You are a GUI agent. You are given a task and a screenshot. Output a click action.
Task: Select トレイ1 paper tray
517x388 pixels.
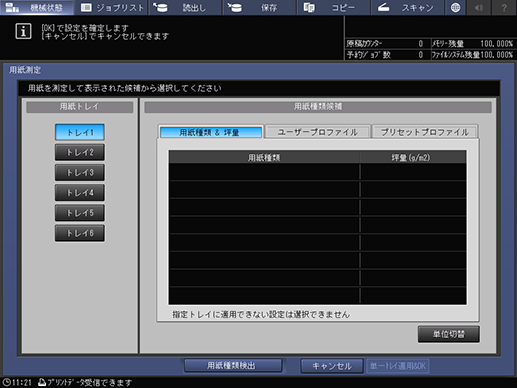coord(80,132)
